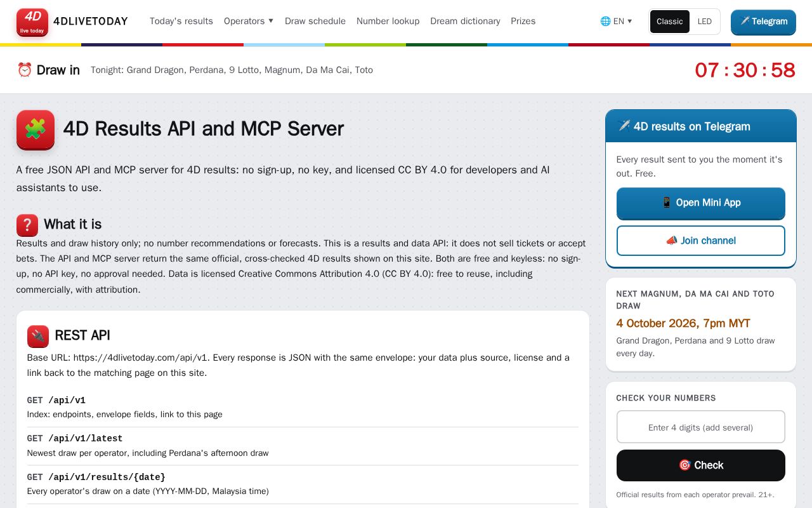Click the 4D live today logo icon
Screen dimensions: 812x508
pos(32,22)
